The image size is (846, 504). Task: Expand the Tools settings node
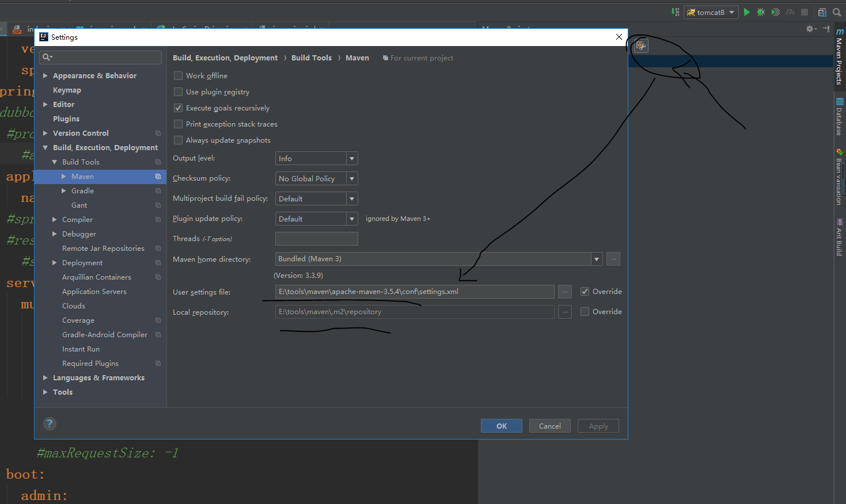(45, 392)
